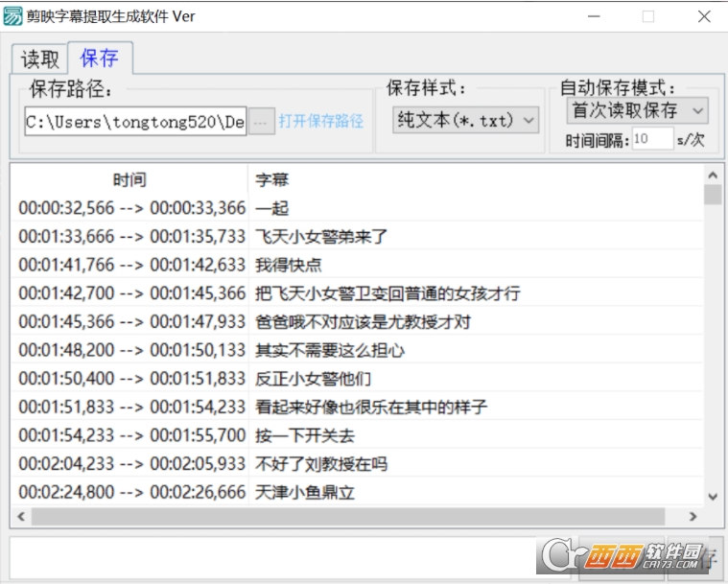Select the row 其实不需要这么担心

tap(357, 350)
